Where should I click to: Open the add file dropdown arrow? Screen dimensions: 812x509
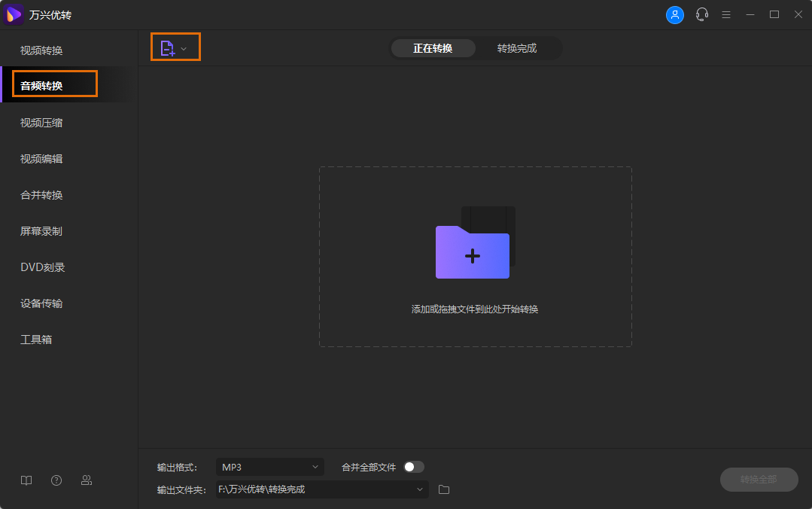click(x=184, y=47)
